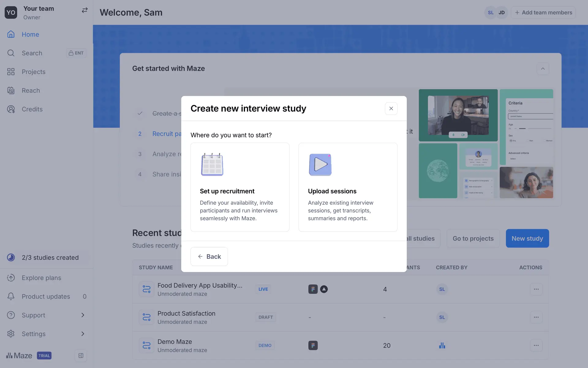The height and width of the screenshot is (368, 588).
Task: Select the Upload sessions card
Action: click(x=348, y=187)
